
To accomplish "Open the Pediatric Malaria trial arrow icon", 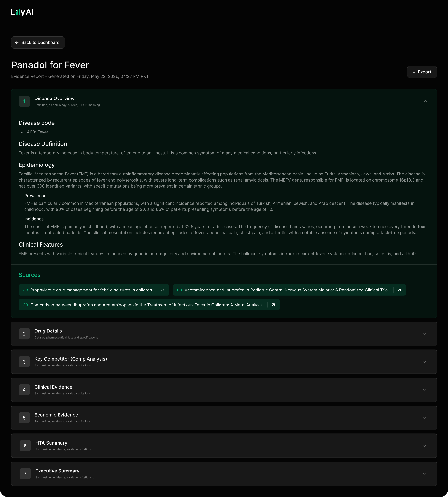I will (x=399, y=290).
